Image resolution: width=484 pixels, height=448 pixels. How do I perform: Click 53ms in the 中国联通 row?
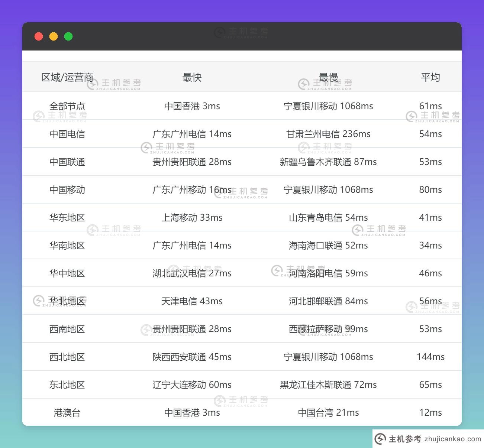(430, 162)
